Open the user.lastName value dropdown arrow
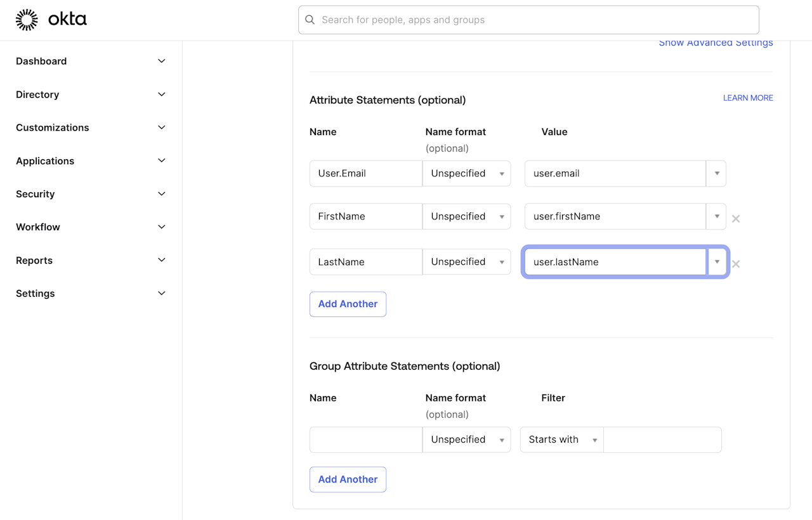Screen dimensions: 812x520 click(x=717, y=262)
